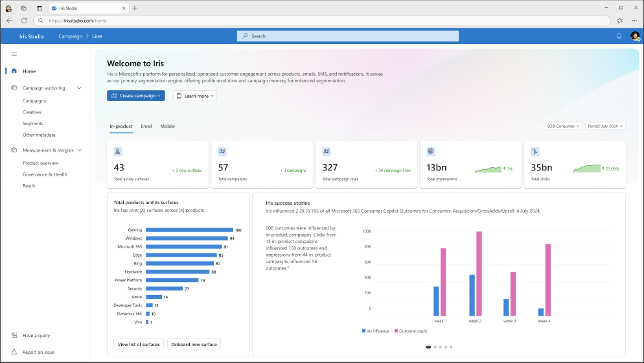Click the week 2 pink outcome bar
Screen dimensions: 644x363
[x=479, y=274]
